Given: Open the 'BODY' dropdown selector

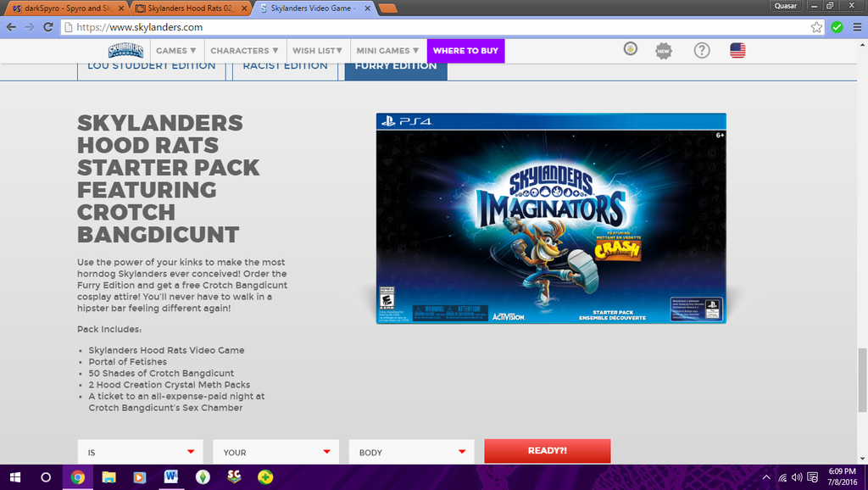Looking at the screenshot, I should point(411,452).
